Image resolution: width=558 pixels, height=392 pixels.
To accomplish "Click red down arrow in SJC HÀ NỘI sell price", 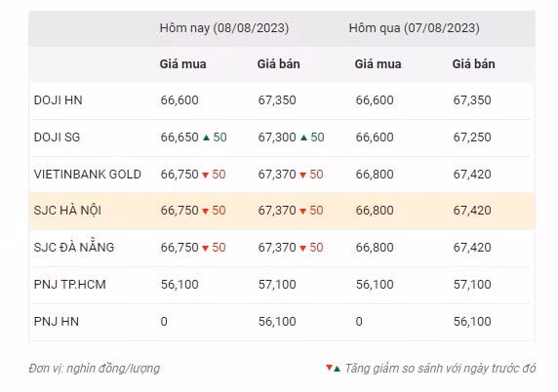I will 302,211.
